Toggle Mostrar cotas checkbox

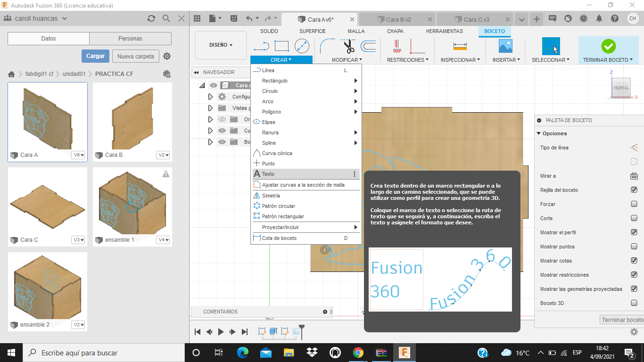634,261
